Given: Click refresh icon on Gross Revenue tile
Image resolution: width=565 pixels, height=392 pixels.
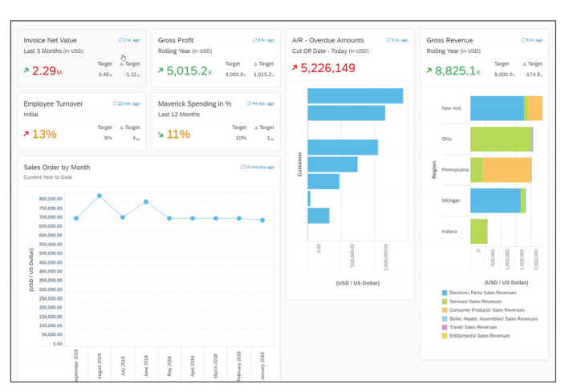Looking at the screenshot, I should (522, 39).
